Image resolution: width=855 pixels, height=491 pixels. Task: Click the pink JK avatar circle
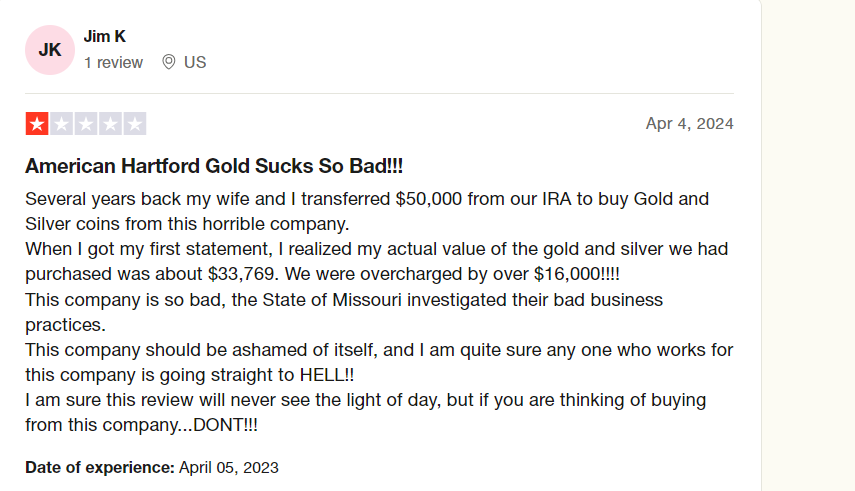tap(50, 50)
